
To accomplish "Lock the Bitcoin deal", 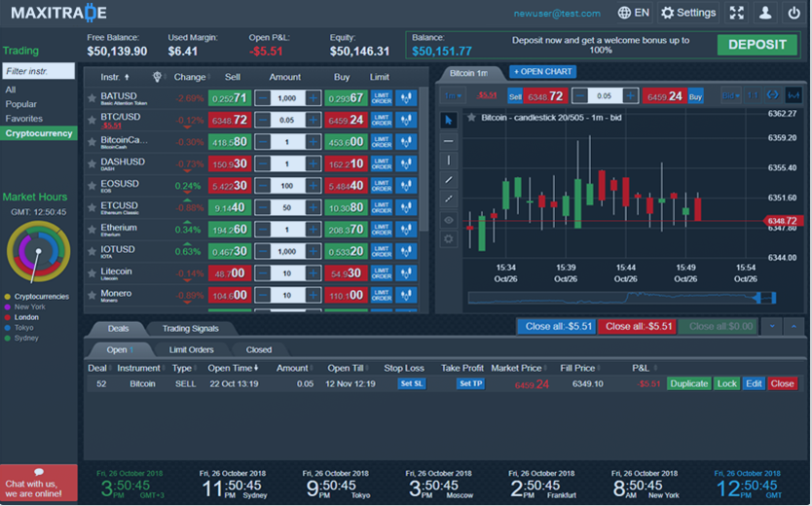I will click(x=726, y=383).
